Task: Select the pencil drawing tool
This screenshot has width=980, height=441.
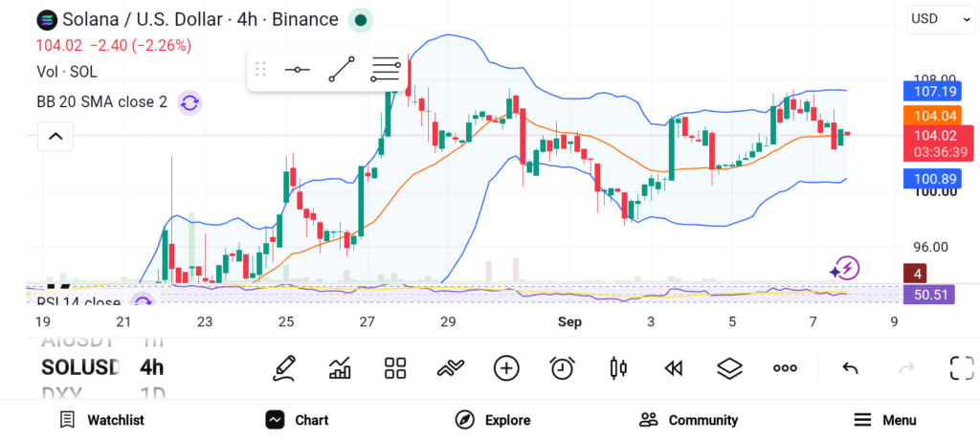Action: tap(283, 368)
